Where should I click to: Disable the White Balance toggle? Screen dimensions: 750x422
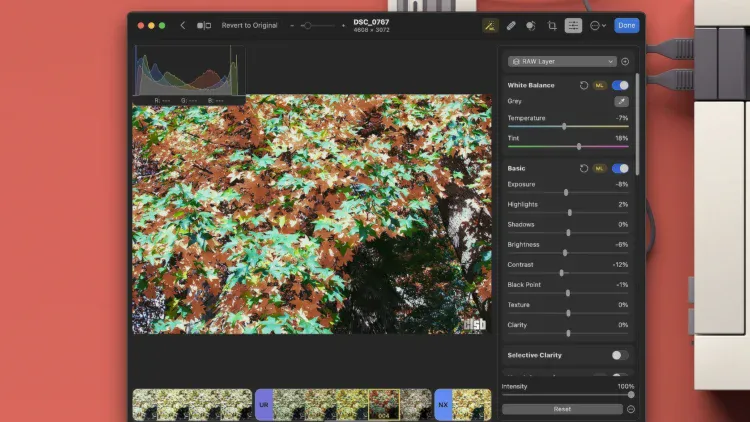coord(621,85)
